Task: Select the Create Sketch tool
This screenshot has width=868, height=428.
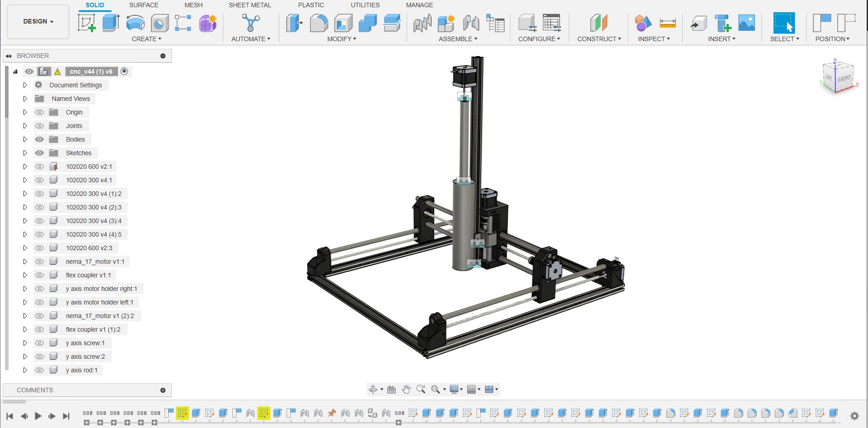Action: click(x=86, y=23)
